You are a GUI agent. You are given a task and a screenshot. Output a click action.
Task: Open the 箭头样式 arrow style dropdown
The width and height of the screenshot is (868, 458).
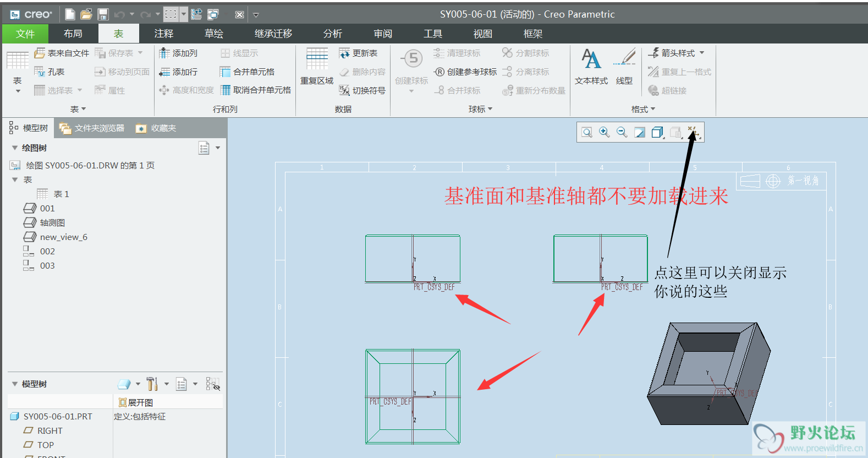click(x=676, y=53)
